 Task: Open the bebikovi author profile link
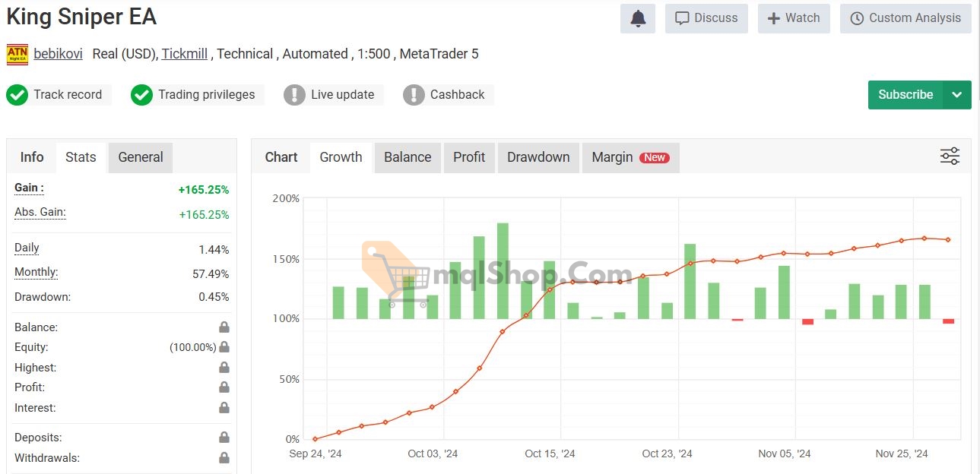pos(59,54)
